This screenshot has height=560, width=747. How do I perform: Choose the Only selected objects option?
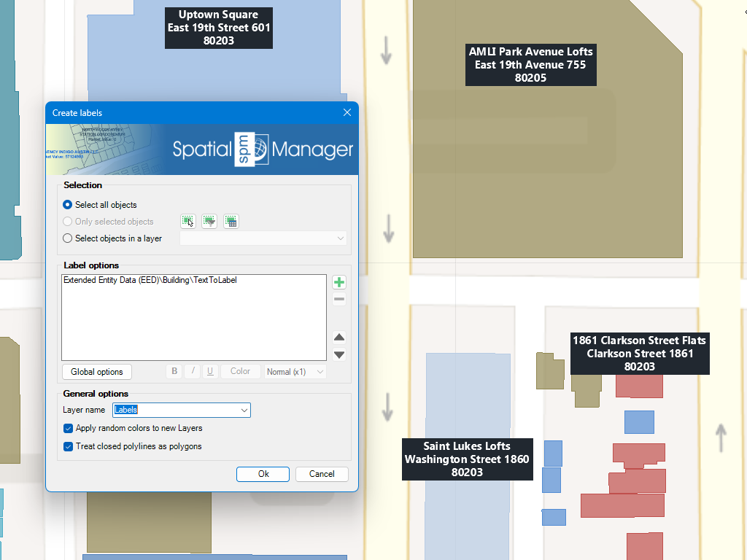(x=108, y=222)
